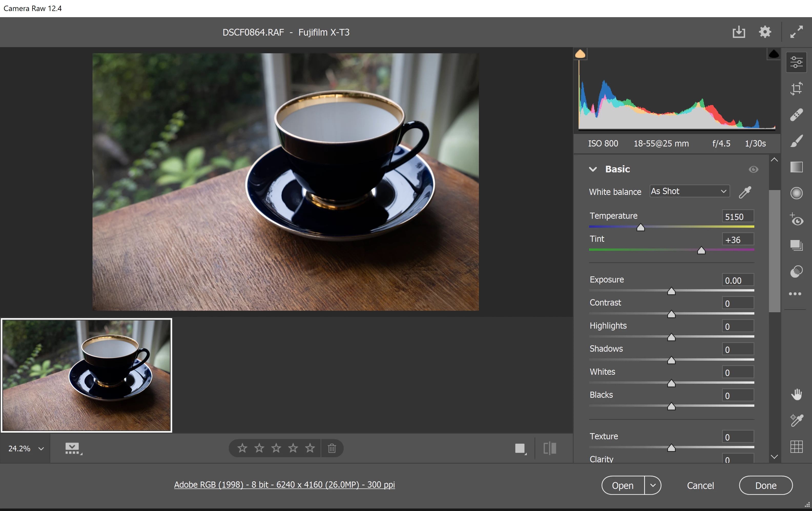Toggle Basic panel visibility eye
The height and width of the screenshot is (511, 812).
point(753,169)
